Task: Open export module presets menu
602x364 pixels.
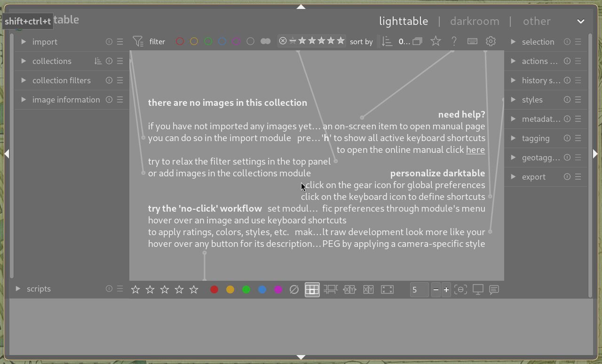Action: (578, 177)
